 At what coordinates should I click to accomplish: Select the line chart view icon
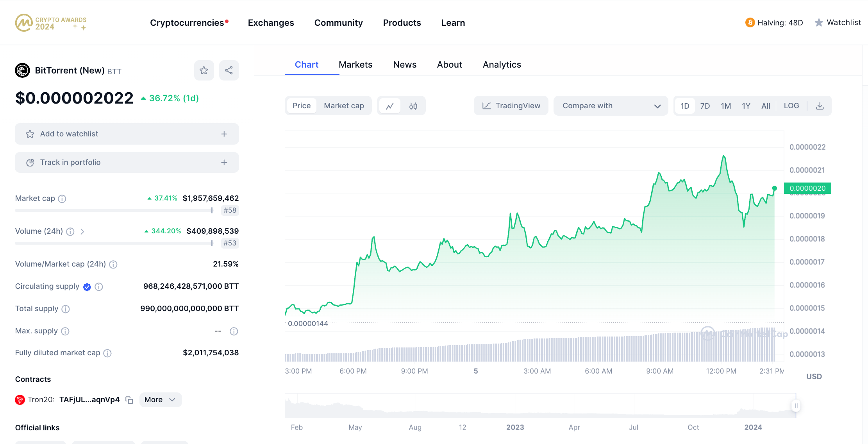pyautogui.click(x=390, y=106)
